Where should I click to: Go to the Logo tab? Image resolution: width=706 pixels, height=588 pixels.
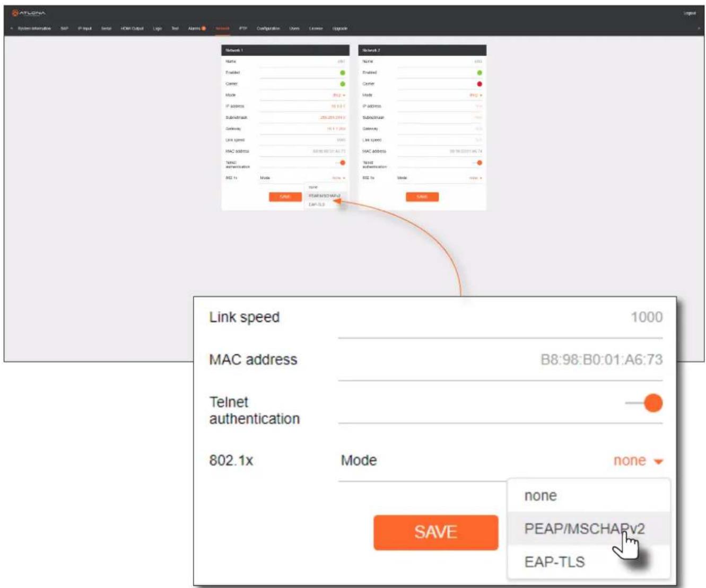point(158,29)
